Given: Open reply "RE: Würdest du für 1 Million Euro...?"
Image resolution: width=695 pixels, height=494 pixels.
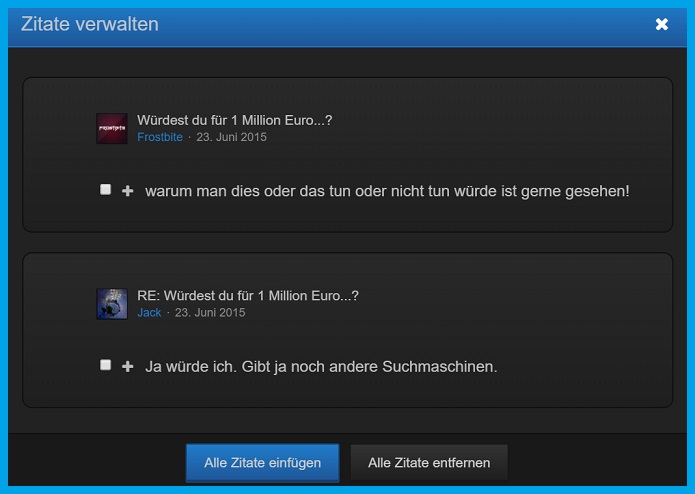Looking at the screenshot, I should click(247, 296).
